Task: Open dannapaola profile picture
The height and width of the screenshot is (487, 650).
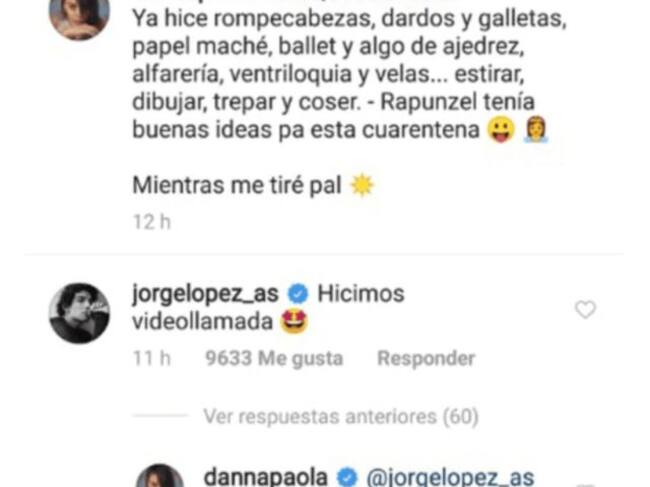Action: coord(160,476)
